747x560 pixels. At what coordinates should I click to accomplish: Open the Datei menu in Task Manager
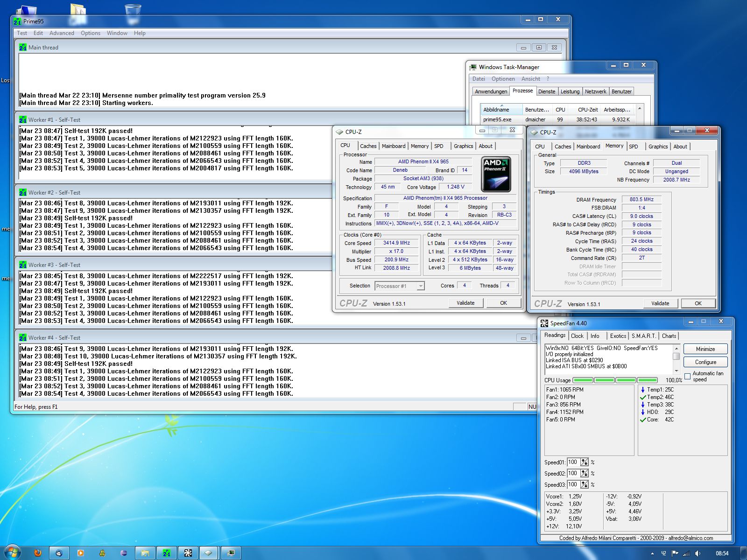tap(479, 79)
